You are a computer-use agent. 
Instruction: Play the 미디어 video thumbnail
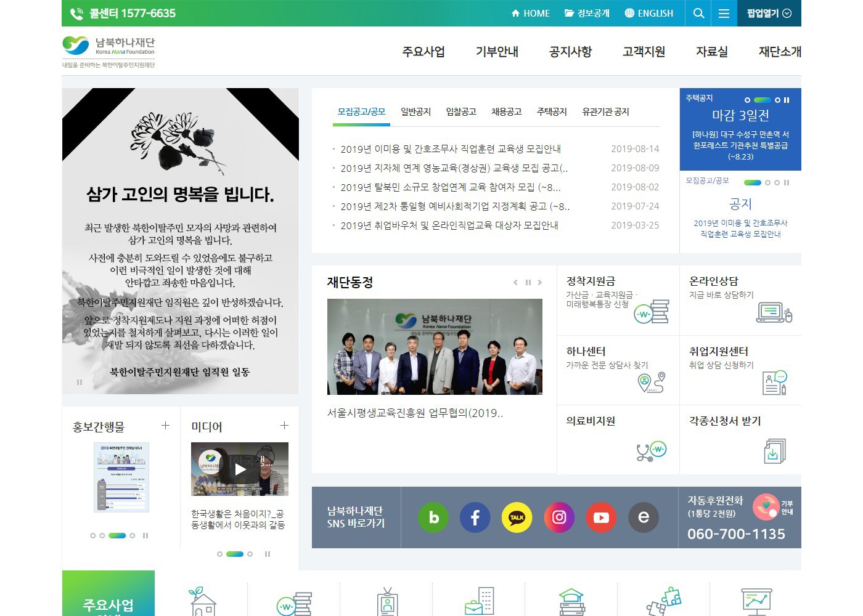click(x=240, y=469)
